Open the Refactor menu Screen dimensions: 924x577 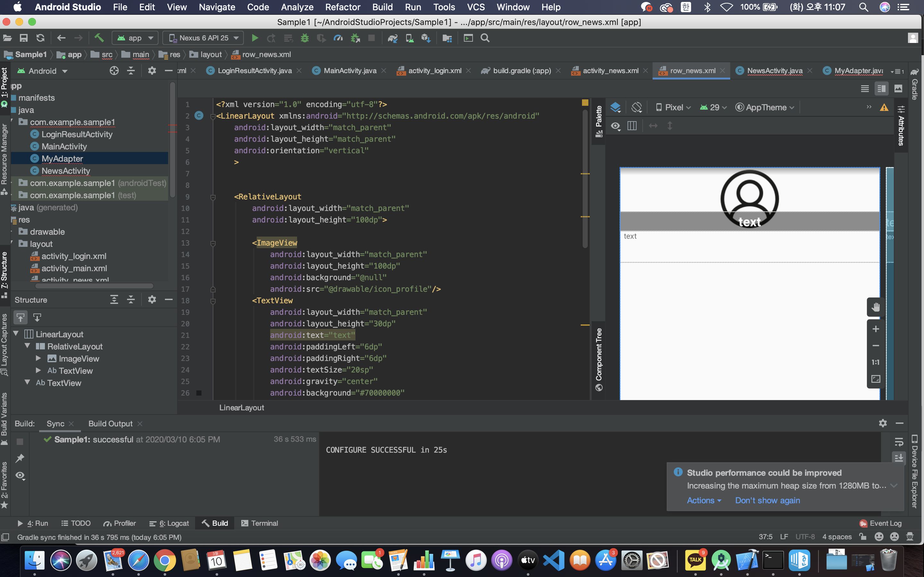tap(343, 7)
